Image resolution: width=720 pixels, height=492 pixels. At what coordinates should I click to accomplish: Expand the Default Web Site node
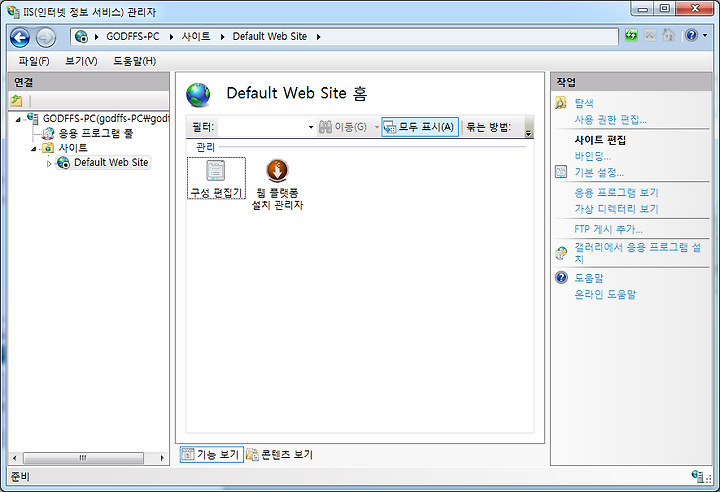click(49, 164)
